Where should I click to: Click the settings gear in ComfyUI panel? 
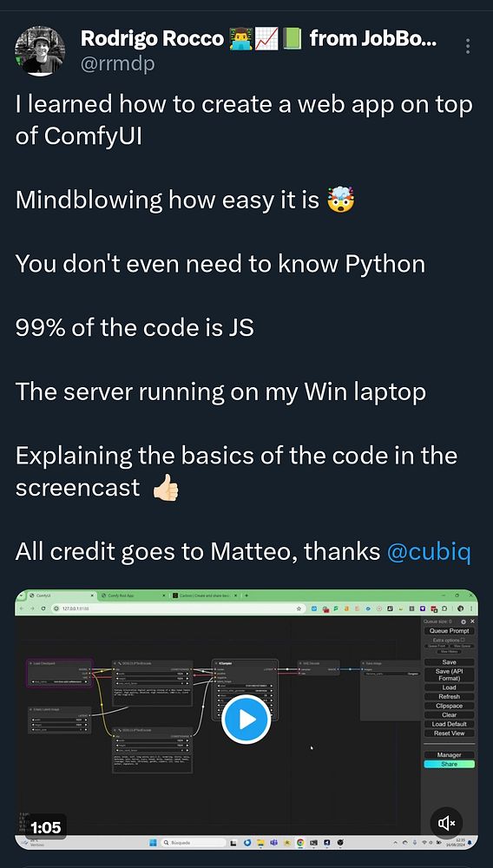[x=463, y=621]
